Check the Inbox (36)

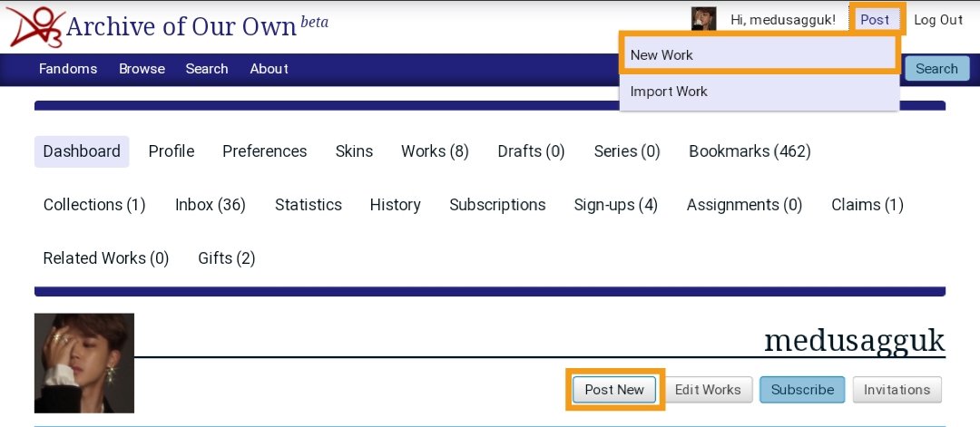tap(210, 206)
